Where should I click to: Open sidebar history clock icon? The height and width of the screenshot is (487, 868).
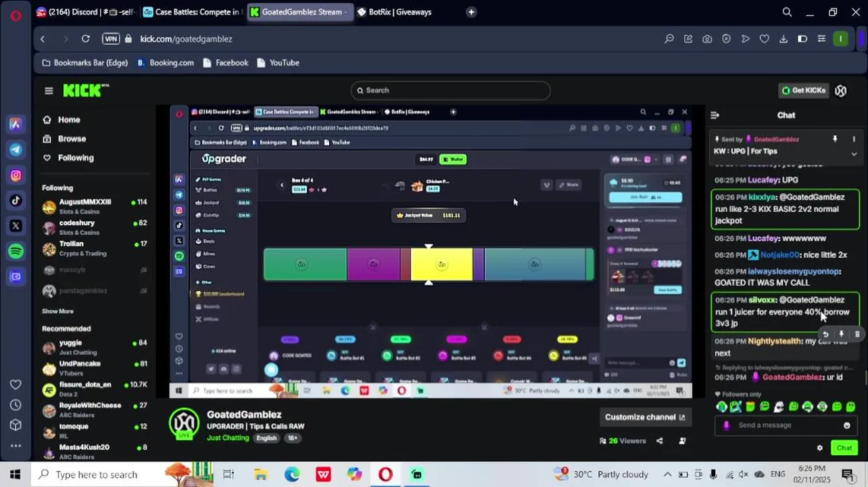coord(16,404)
